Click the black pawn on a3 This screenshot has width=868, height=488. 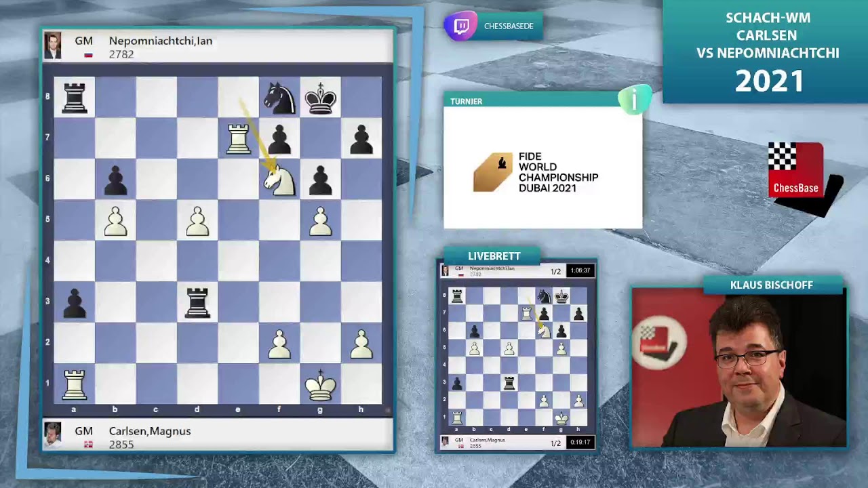click(75, 303)
